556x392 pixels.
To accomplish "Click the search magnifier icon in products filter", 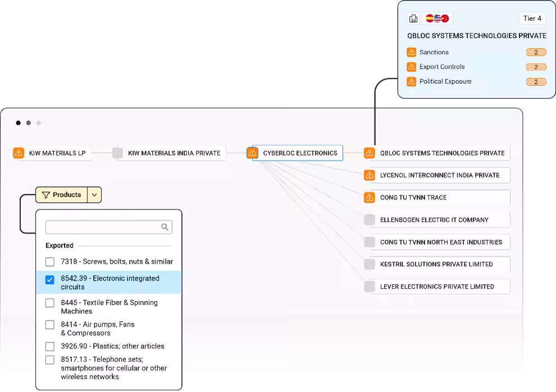I will tap(165, 227).
